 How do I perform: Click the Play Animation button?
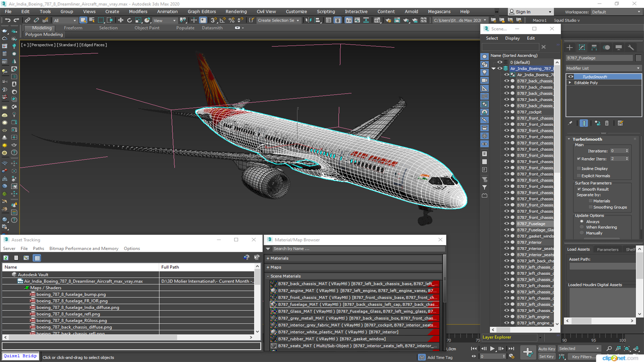point(492,349)
